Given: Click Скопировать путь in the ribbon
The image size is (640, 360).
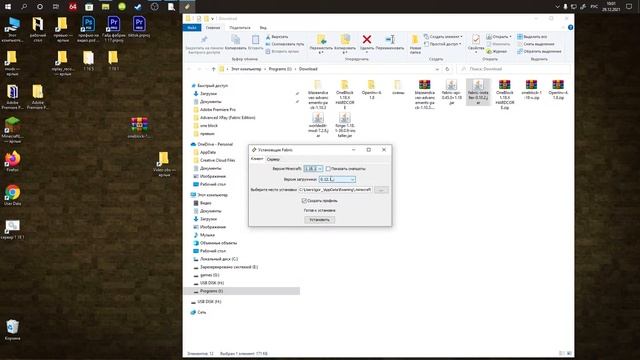Looking at the screenshot, I should (284, 44).
